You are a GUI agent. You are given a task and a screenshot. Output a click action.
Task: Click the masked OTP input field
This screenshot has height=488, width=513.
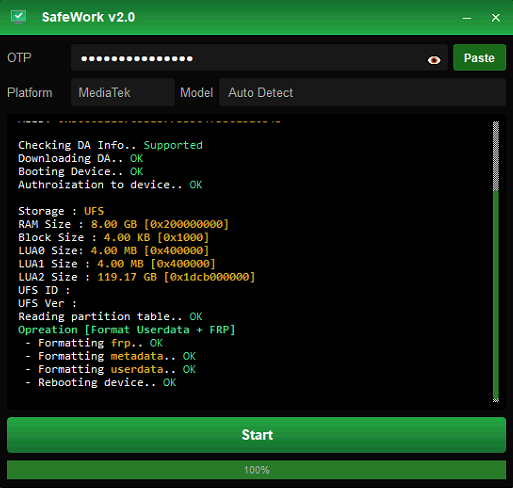pos(259,58)
